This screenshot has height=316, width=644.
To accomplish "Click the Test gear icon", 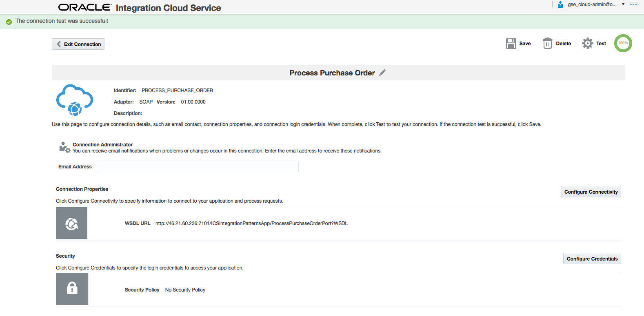I will coord(588,43).
